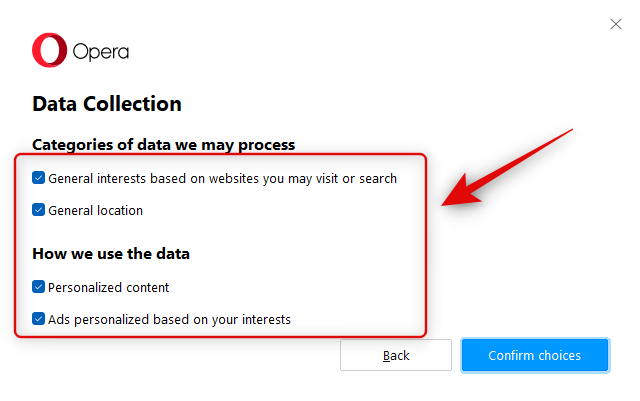
Task: Uncheck Ads personalized based on interests box
Action: click(x=39, y=319)
